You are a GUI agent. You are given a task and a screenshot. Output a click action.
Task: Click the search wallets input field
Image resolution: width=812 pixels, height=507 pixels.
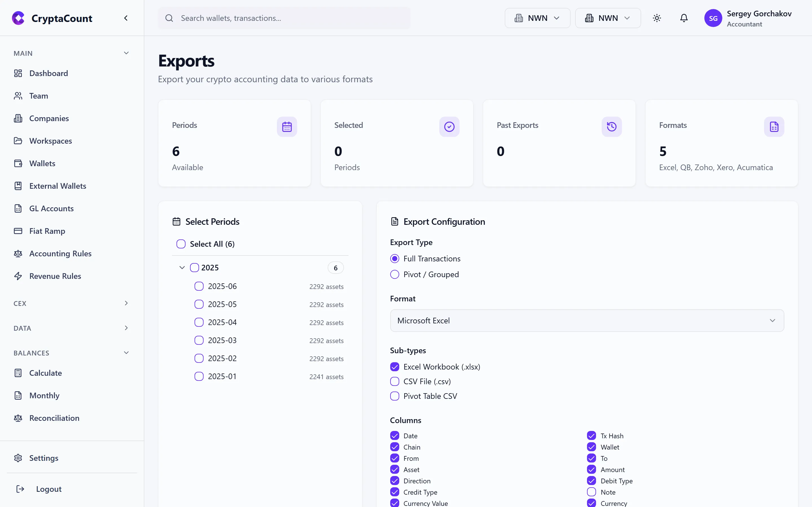(284, 18)
